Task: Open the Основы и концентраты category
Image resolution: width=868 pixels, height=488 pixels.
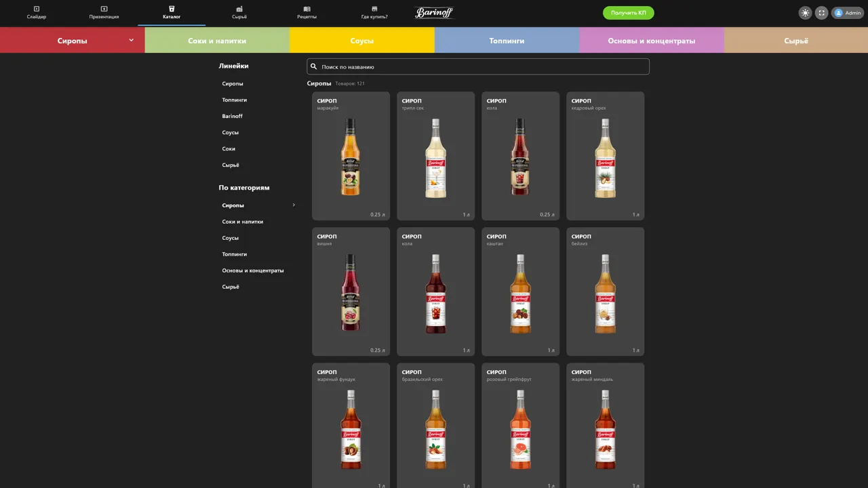Action: [652, 41]
